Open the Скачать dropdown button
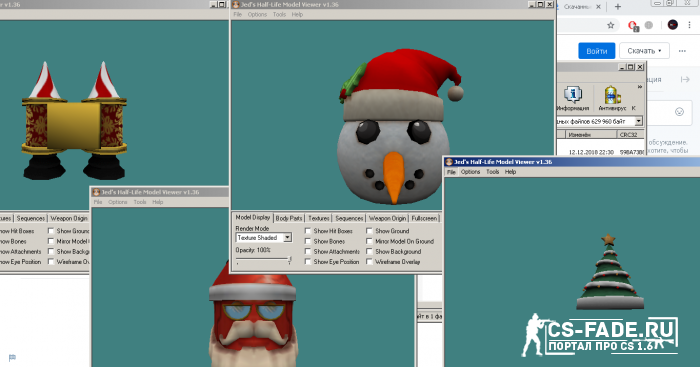This screenshot has width=700, height=367. [644, 51]
